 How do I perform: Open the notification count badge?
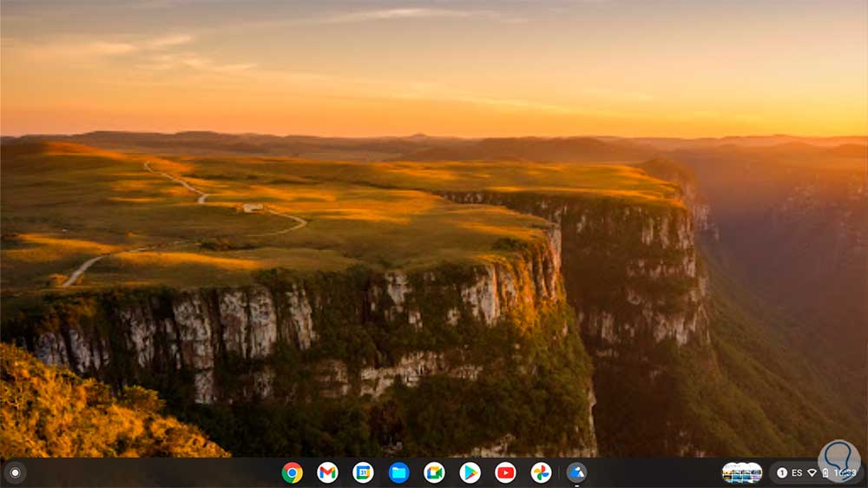click(x=782, y=472)
